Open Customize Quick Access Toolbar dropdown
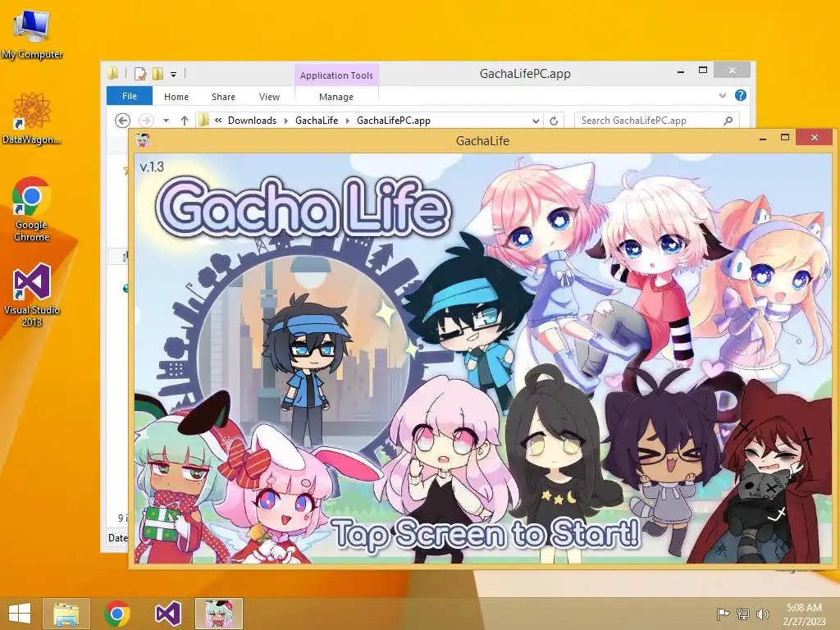The width and height of the screenshot is (840, 630). click(174, 75)
